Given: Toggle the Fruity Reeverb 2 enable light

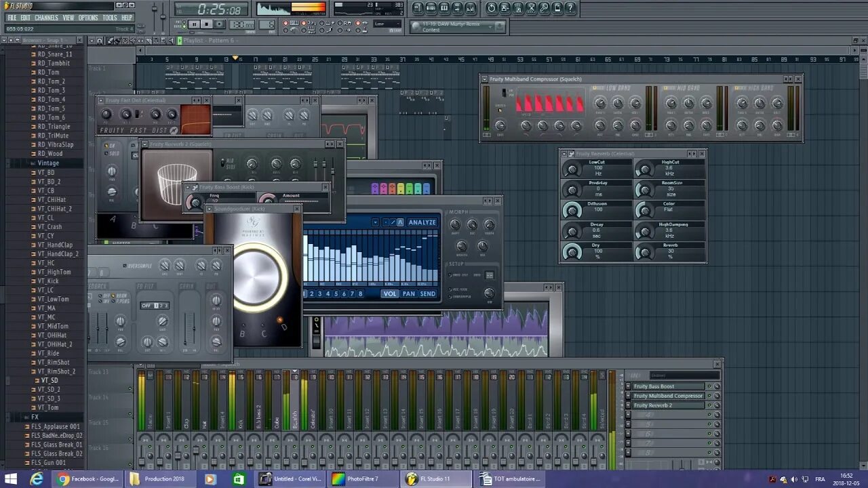Looking at the screenshot, I should (x=709, y=405).
